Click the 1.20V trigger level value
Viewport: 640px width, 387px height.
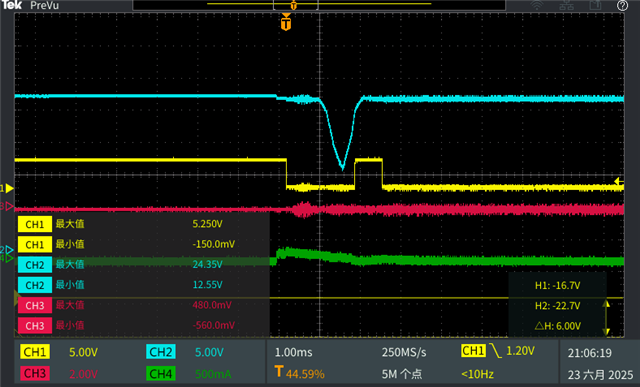[x=520, y=351]
